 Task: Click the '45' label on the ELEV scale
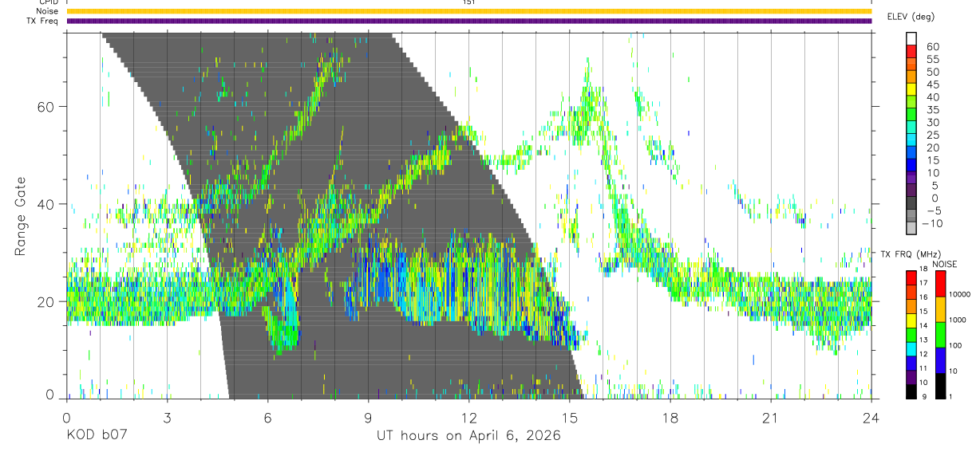(933, 84)
